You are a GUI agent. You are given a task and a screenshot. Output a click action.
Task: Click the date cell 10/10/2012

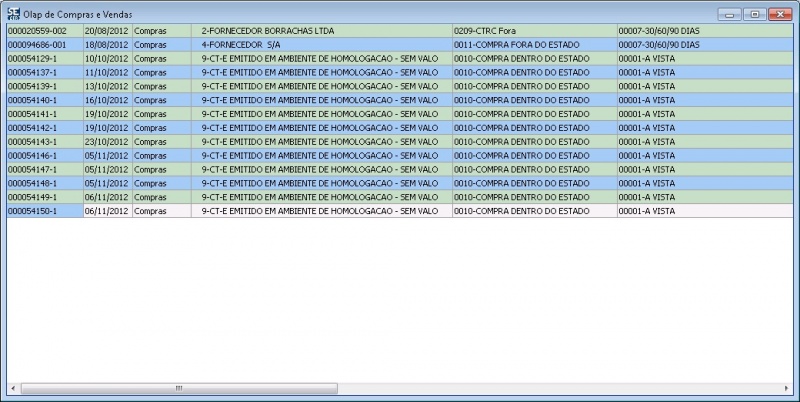pyautogui.click(x=107, y=59)
